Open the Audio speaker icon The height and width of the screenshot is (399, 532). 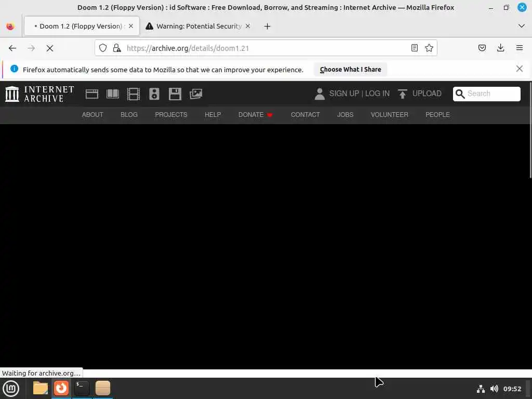coord(154,94)
